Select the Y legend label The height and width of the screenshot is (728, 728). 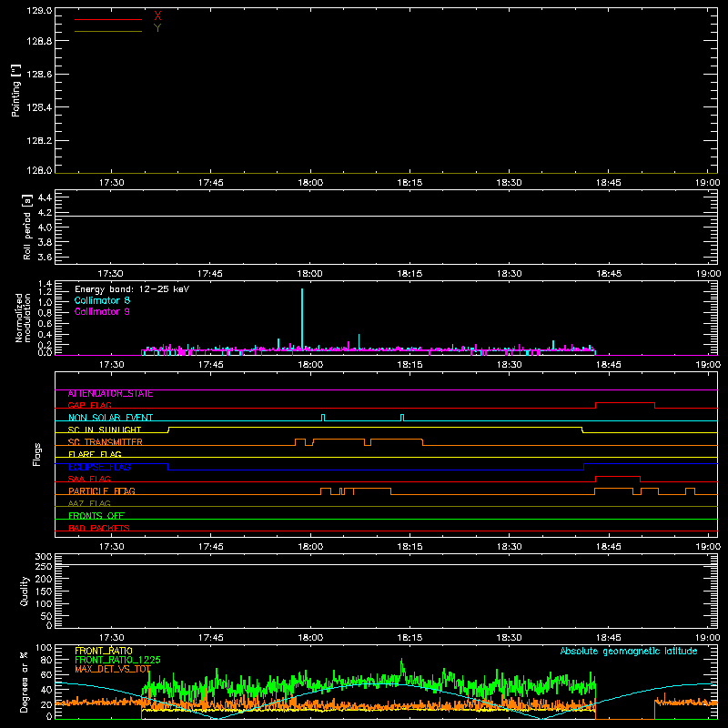[x=157, y=28]
